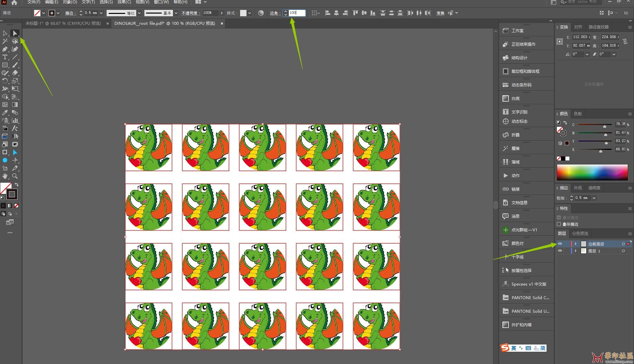Image resolution: width=634 pixels, height=364 pixels.
Task: Select the Eyedropper tool
Action: coord(5,113)
